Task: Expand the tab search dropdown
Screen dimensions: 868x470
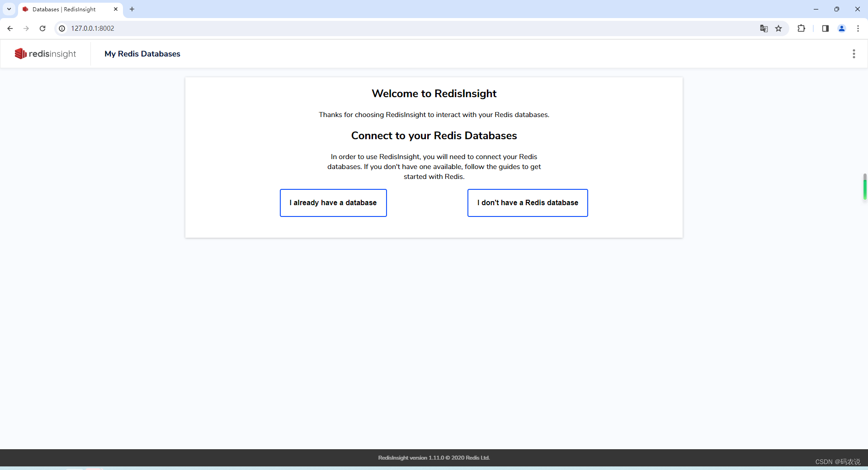Action: tap(9, 9)
